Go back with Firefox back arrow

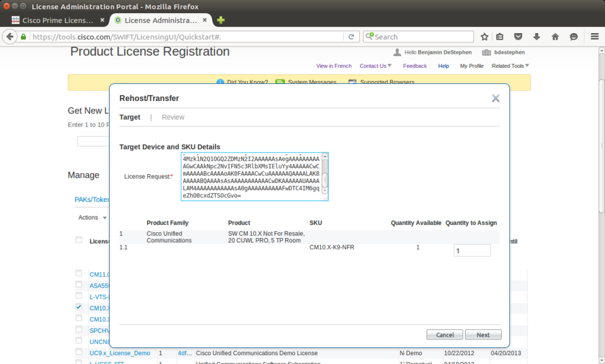[9, 37]
